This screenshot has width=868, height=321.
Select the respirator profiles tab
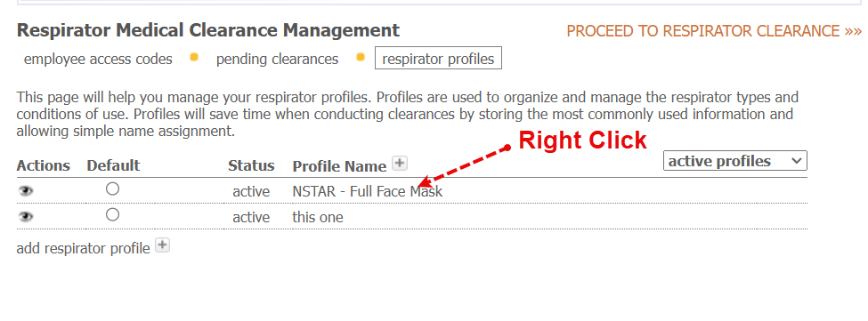tap(438, 59)
